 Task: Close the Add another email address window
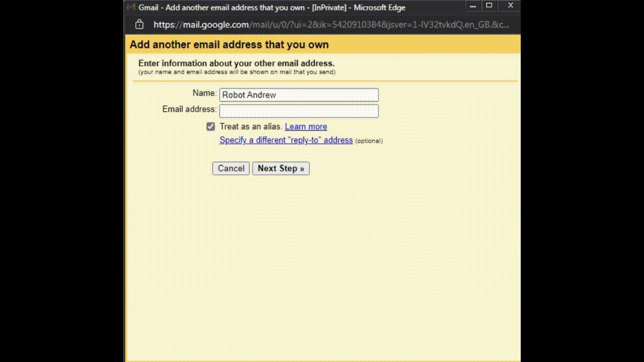pyautogui.click(x=510, y=6)
